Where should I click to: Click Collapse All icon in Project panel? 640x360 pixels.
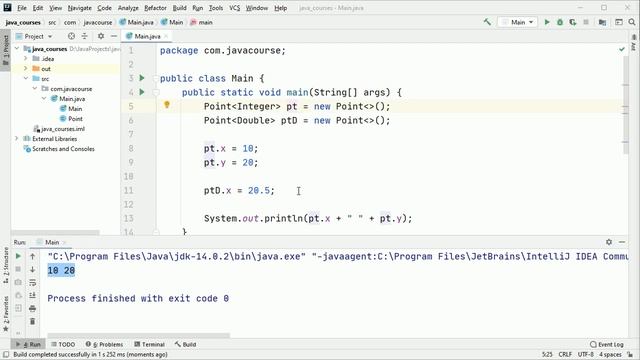[84, 36]
